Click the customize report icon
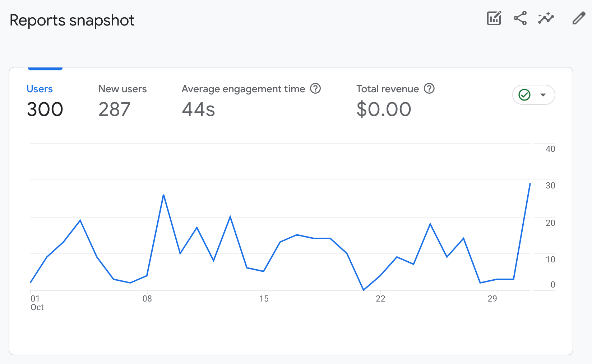The width and height of the screenshot is (592, 364). [x=494, y=18]
